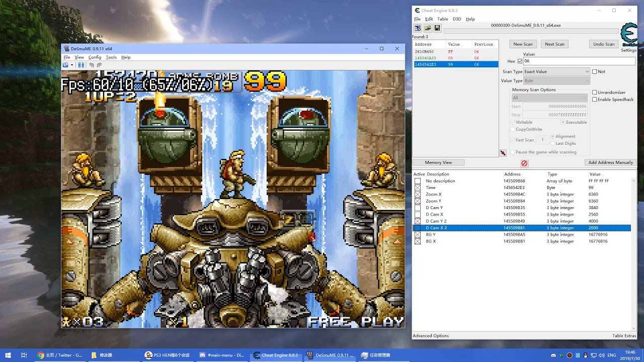Open Cheat Engine D3D menu
644x362 pixels.
pos(456,19)
